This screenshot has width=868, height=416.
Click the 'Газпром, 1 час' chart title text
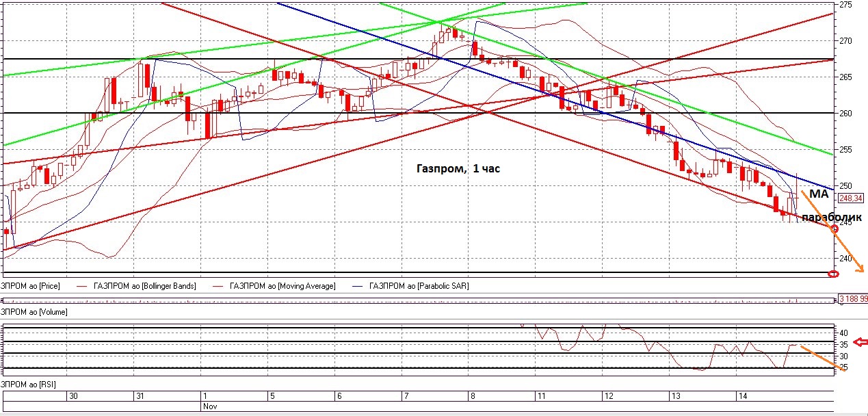click(458, 168)
